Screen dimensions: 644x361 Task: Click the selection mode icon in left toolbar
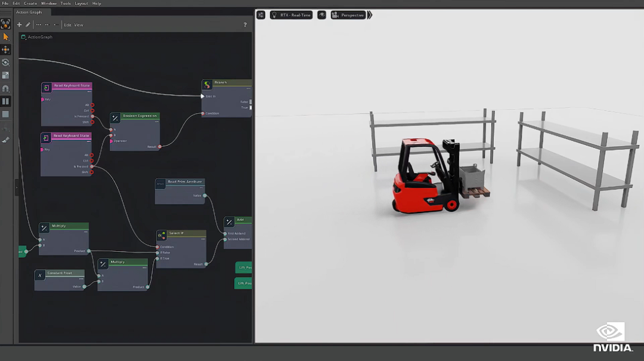coord(6,24)
